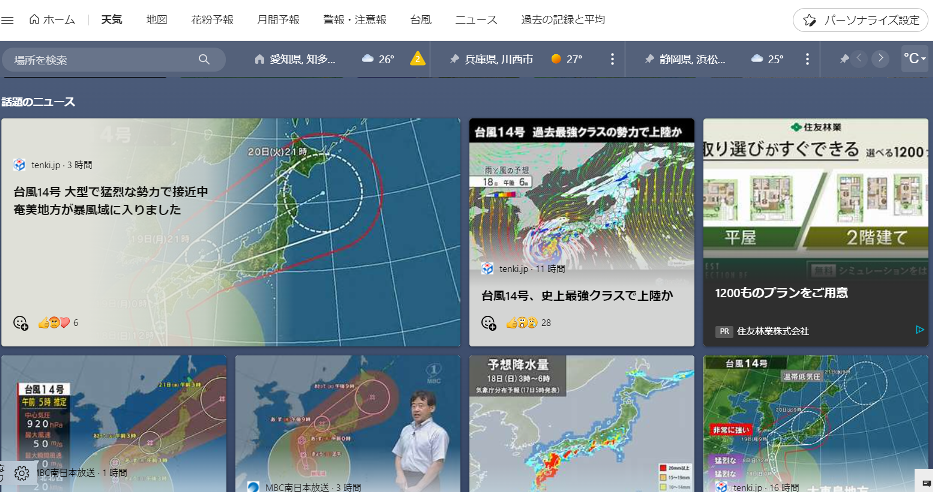This screenshot has height=492, width=933.
Task: Add reaction on 史上最強クラス article
Action: (489, 323)
